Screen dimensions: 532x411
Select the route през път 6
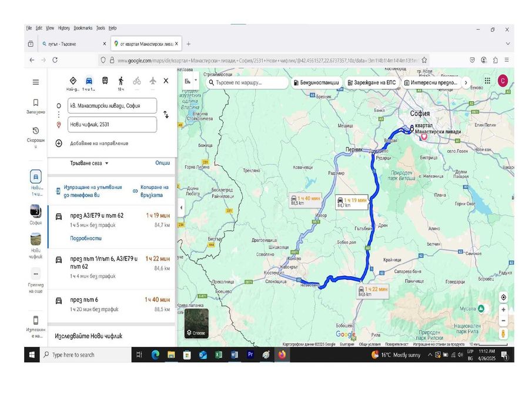pos(111,304)
